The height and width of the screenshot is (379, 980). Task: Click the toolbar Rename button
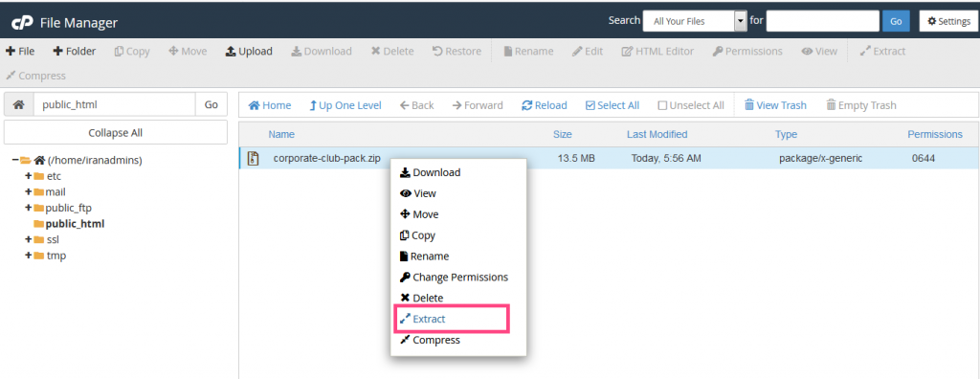coord(528,52)
